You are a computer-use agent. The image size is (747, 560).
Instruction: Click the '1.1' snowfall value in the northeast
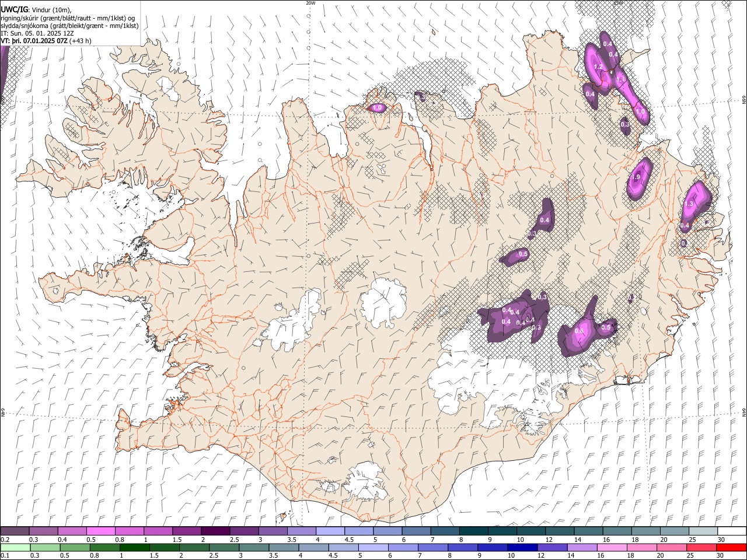pos(620,79)
